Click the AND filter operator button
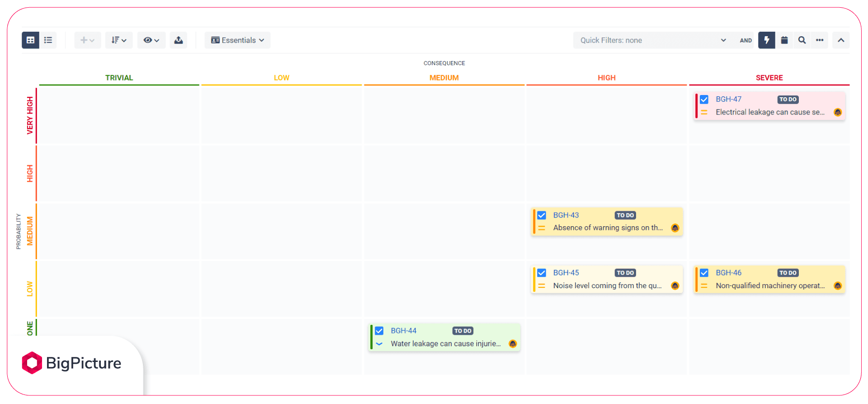Image resolution: width=868 pixels, height=404 pixels. [746, 40]
